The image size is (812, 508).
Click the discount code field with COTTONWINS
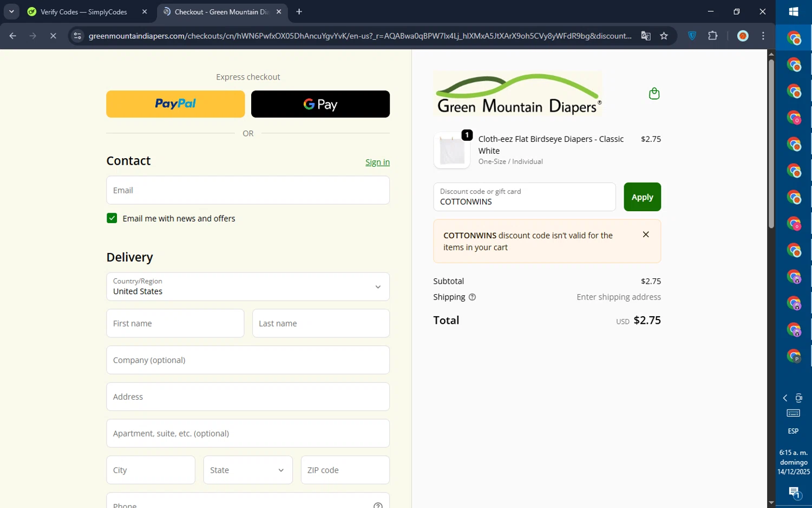pos(525,197)
